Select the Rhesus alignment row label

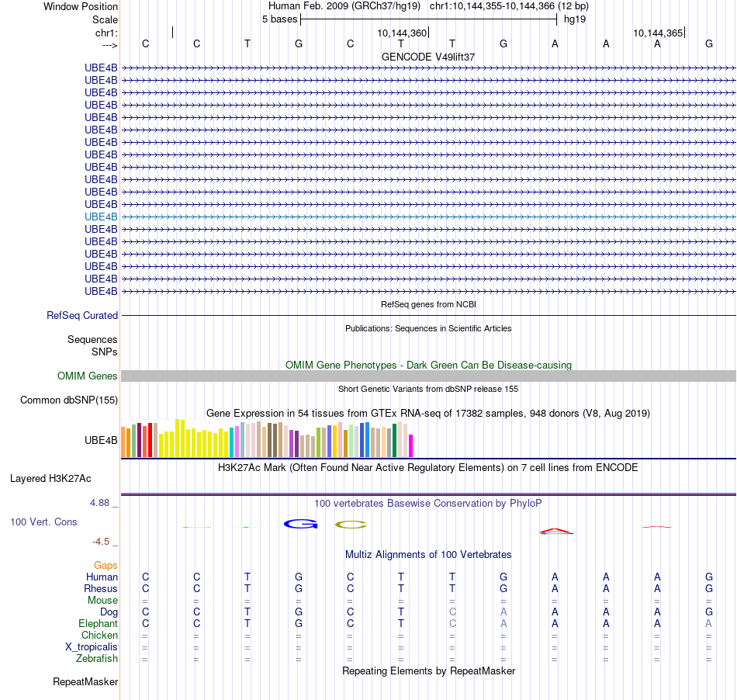tap(101, 588)
